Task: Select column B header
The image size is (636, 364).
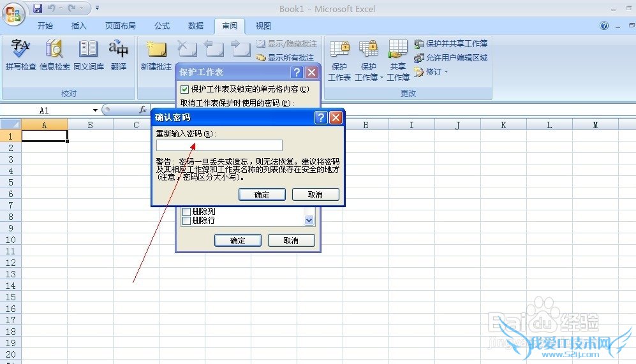Action: point(90,124)
